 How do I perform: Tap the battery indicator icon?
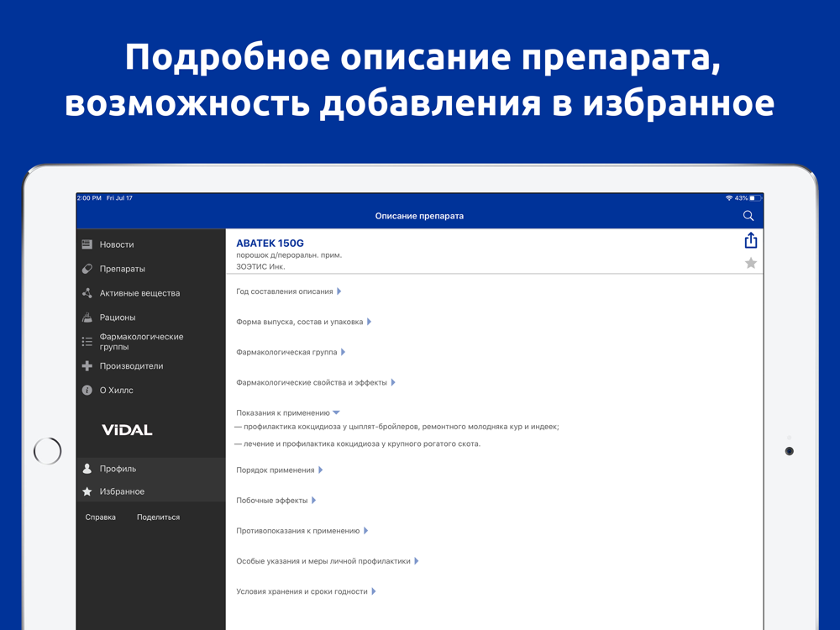(x=755, y=198)
